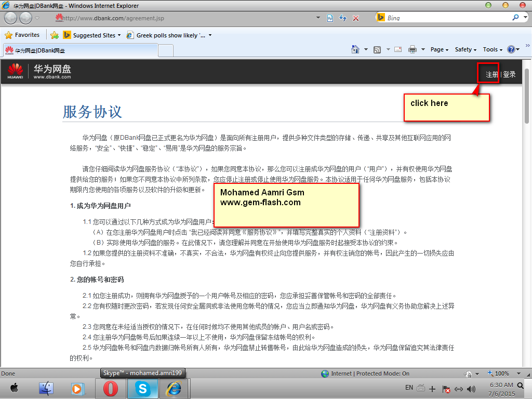This screenshot has width=532, height=399.
Task: Open the Finder icon in taskbar
Action: click(x=46, y=389)
